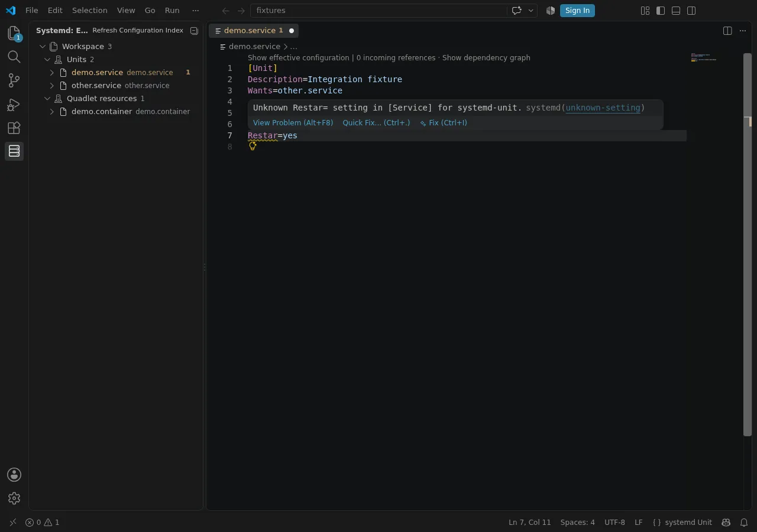This screenshot has width=757, height=532.
Task: Open the Go menu
Action: [x=150, y=11]
